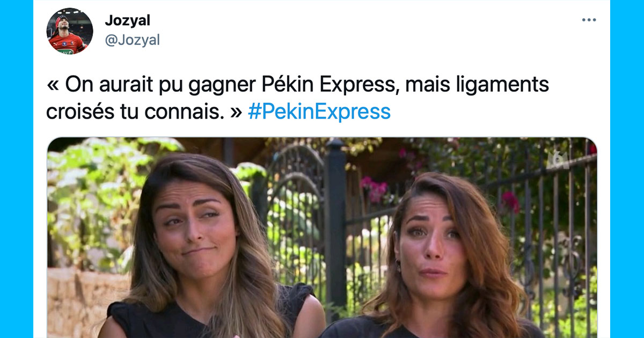Click Jozyal's round profile avatar
This screenshot has width=644, height=338.
70,32
